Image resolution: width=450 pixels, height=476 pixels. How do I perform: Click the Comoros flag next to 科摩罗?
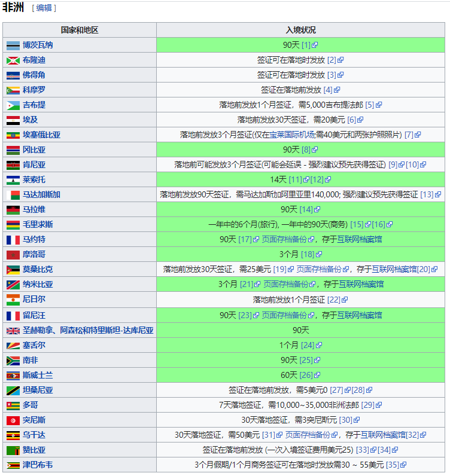[13, 90]
